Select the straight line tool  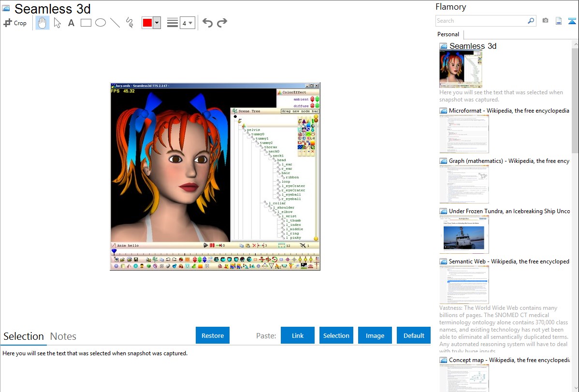coord(115,23)
